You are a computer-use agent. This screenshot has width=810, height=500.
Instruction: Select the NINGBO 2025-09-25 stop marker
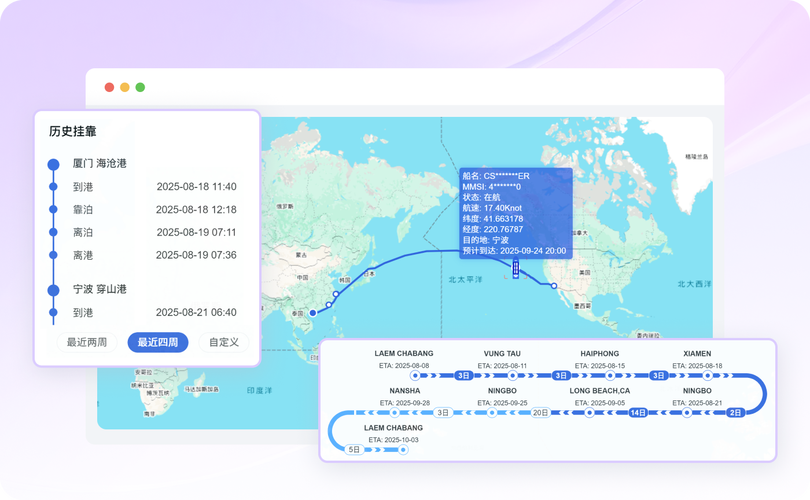[492, 413]
